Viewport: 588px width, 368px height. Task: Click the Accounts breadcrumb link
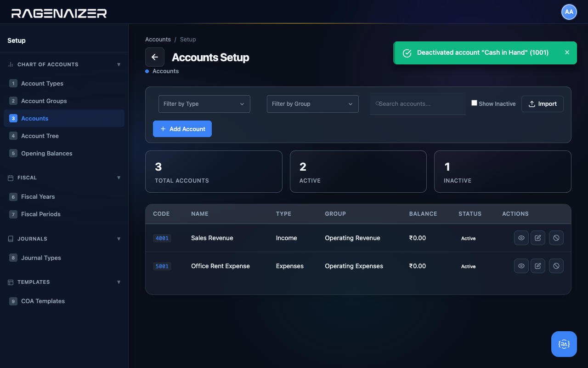pos(158,40)
